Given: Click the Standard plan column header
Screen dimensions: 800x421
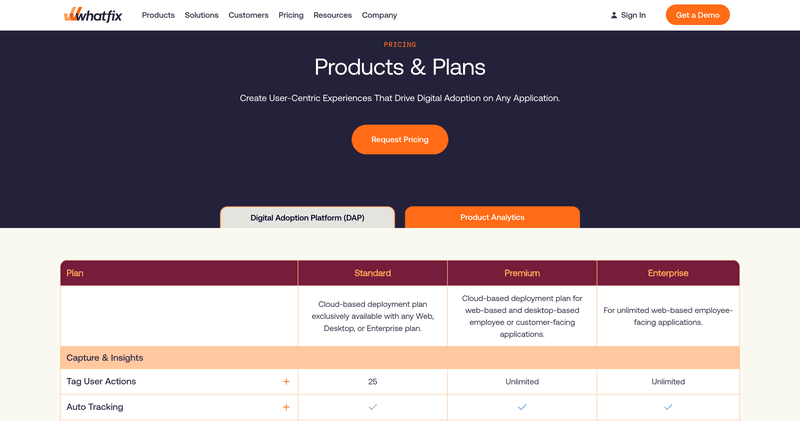Looking at the screenshot, I should click(x=373, y=273).
